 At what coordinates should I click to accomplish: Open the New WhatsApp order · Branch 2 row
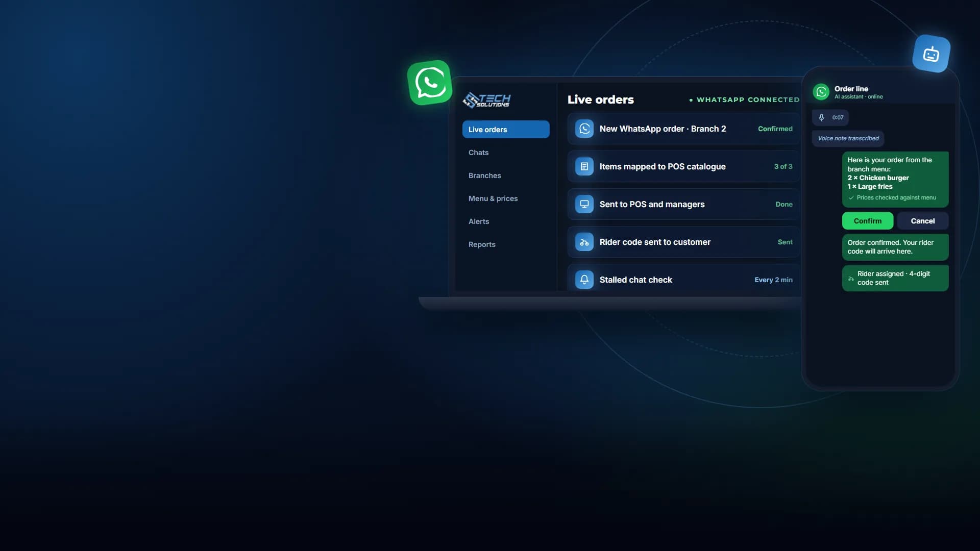pyautogui.click(x=683, y=129)
